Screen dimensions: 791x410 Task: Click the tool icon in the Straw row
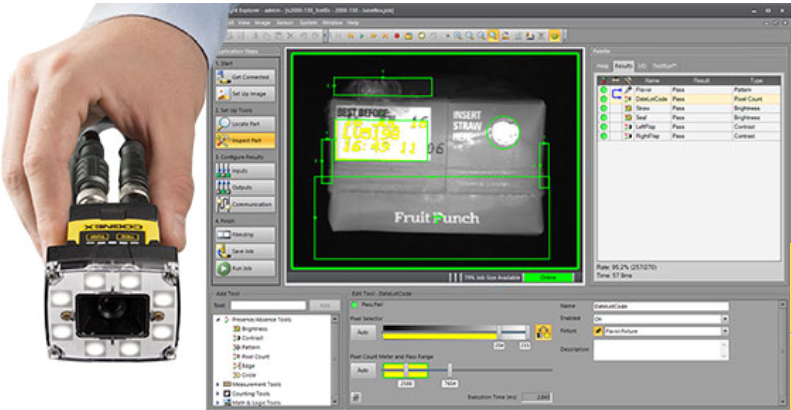(x=628, y=108)
